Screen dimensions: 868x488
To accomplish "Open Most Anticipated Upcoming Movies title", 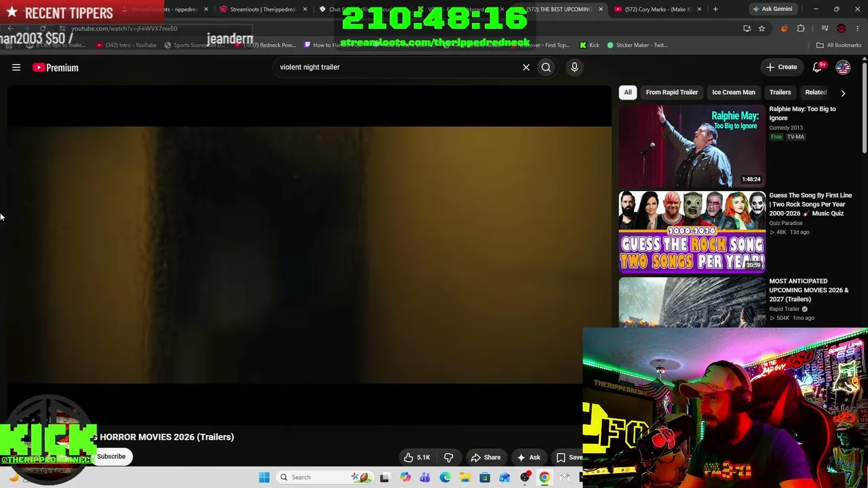I will coord(808,290).
